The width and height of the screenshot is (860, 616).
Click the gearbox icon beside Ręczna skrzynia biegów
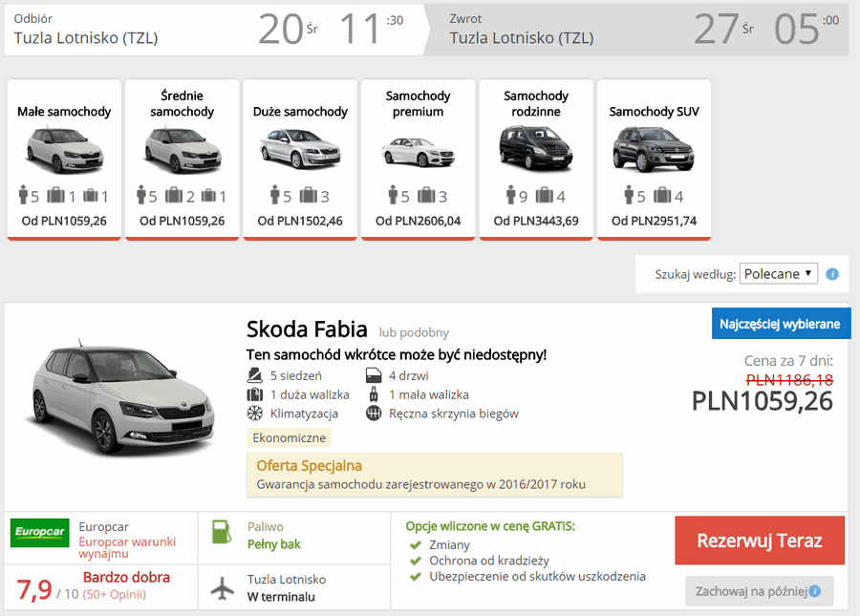click(x=374, y=414)
